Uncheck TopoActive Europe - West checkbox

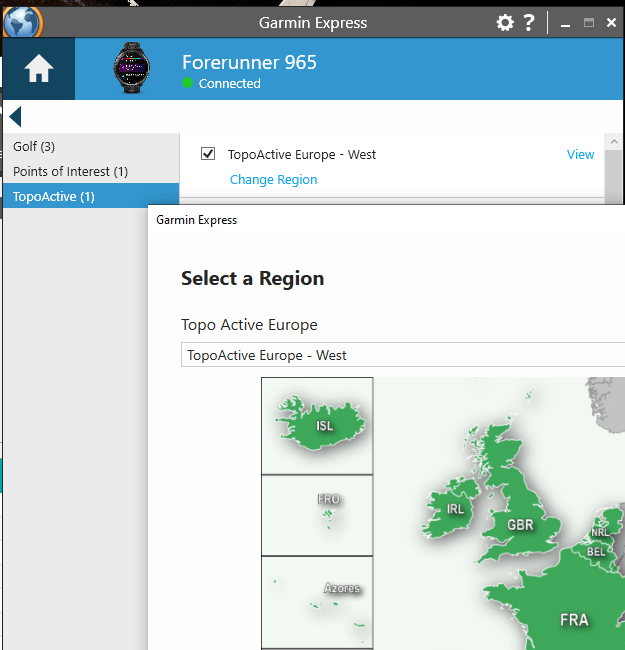tap(208, 154)
